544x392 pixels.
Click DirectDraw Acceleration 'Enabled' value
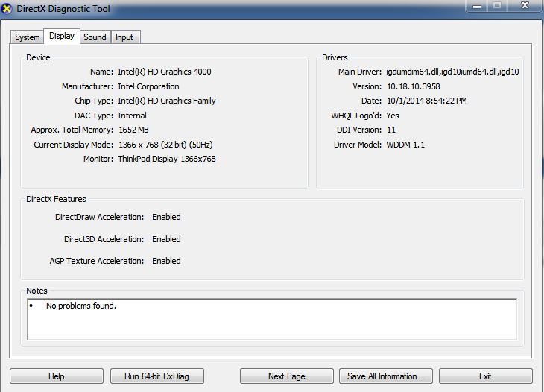(x=166, y=217)
